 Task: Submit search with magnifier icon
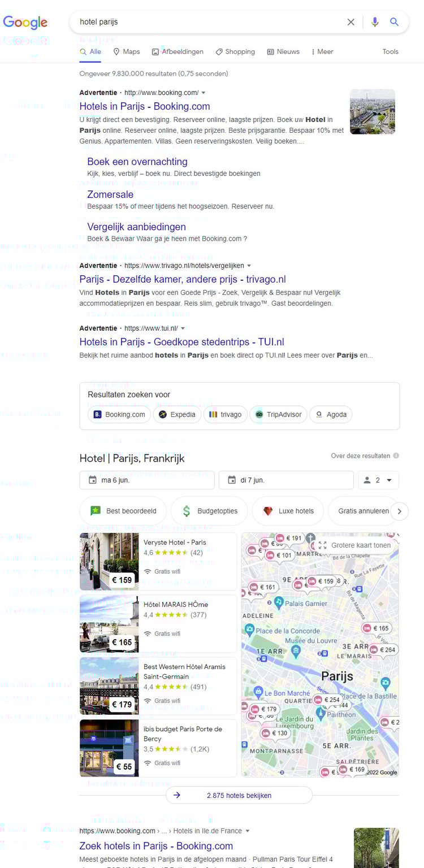point(394,22)
